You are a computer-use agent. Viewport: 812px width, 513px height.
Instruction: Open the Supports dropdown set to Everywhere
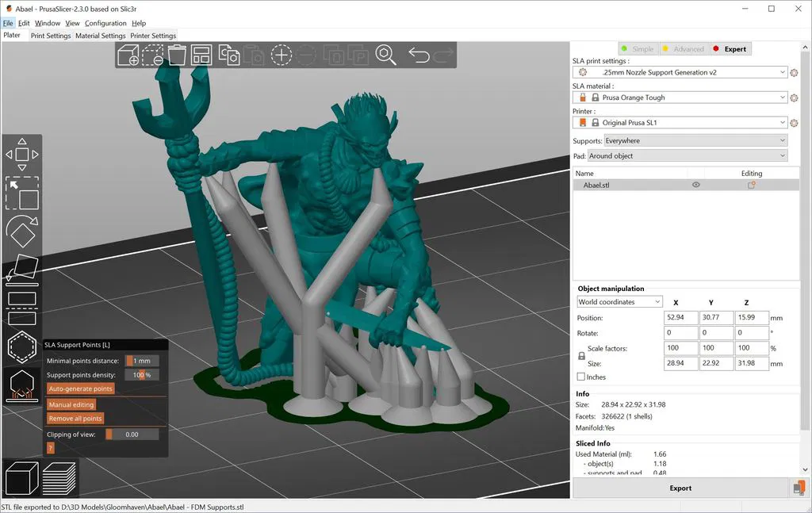tap(695, 140)
